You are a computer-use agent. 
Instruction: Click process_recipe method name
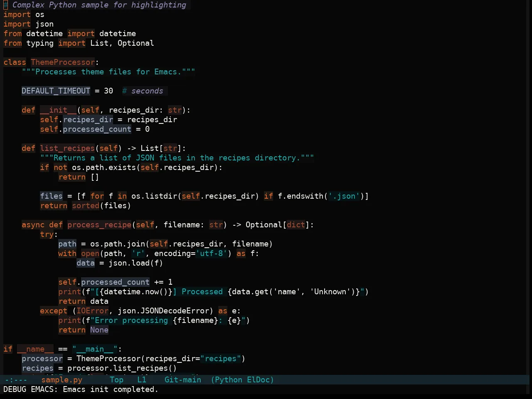99,225
